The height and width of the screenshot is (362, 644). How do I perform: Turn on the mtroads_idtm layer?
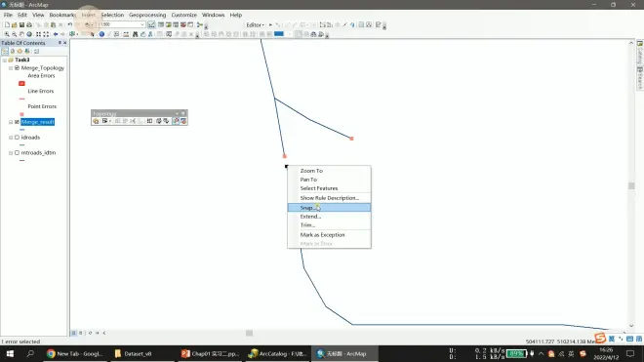point(17,152)
